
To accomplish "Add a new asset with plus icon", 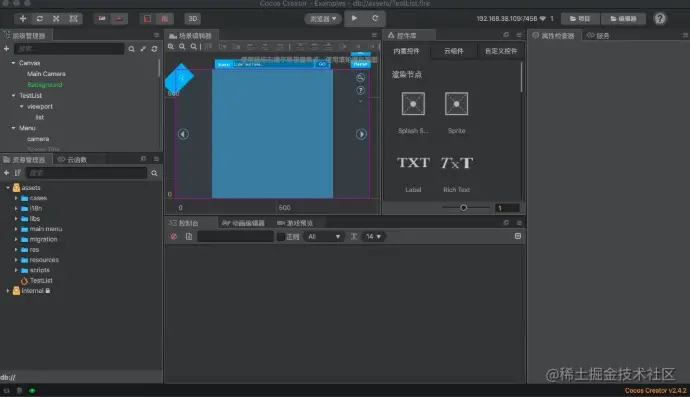I will click(7, 173).
